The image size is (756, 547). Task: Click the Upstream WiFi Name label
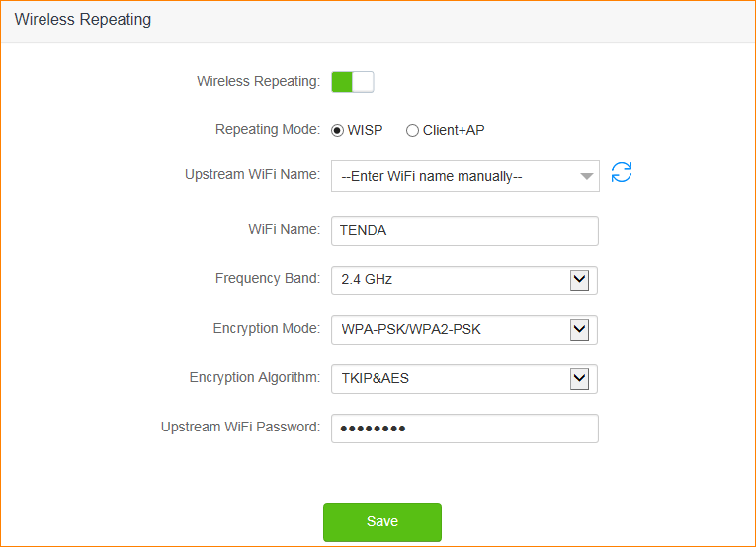(x=252, y=175)
